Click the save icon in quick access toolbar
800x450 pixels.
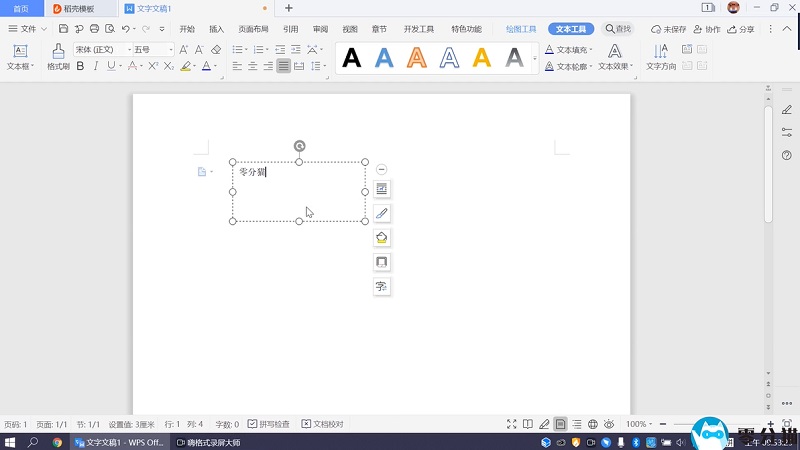pyautogui.click(x=64, y=29)
